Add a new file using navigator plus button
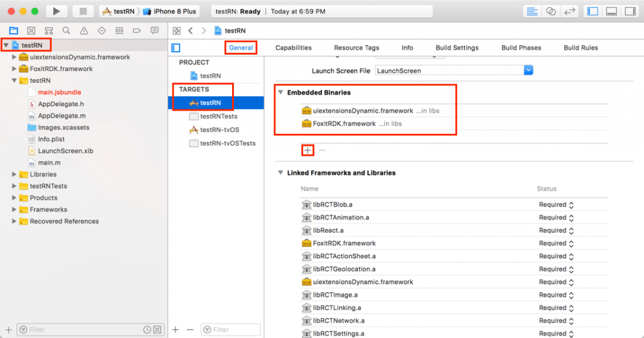This screenshot has height=338, width=644. 8,329
